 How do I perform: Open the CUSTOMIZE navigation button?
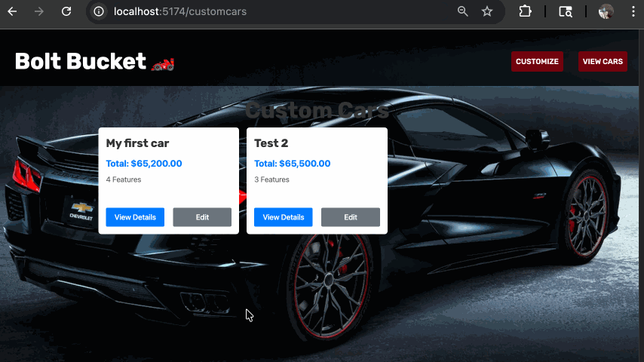(x=537, y=62)
